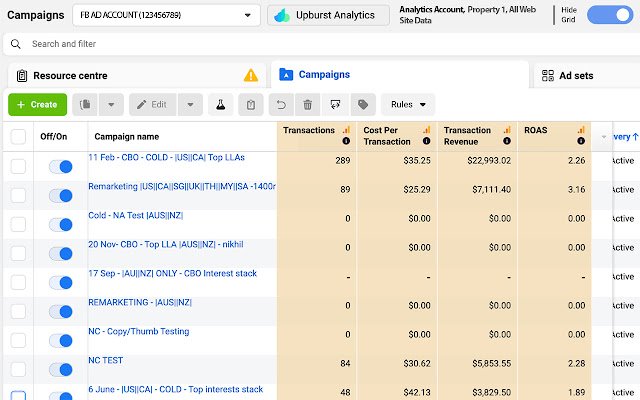Tick checkbox for Cold - NA Test row
This screenshot has height=400, width=640.
click(18, 224)
